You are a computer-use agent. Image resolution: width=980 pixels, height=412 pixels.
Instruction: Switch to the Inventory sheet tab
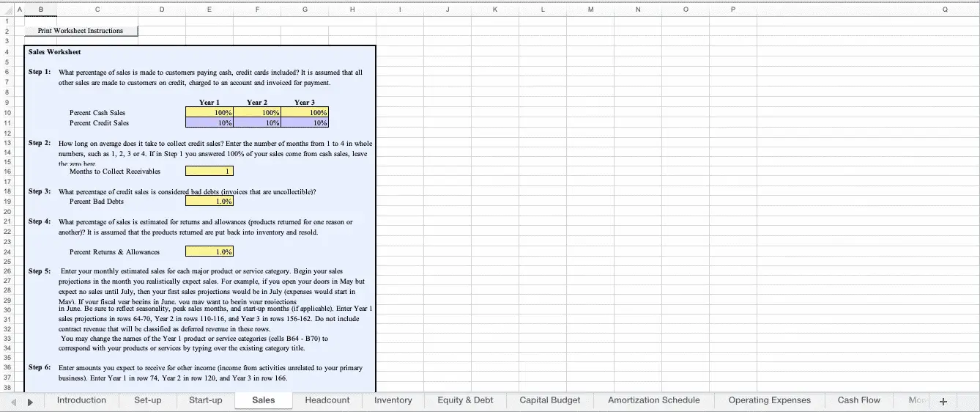(393, 400)
